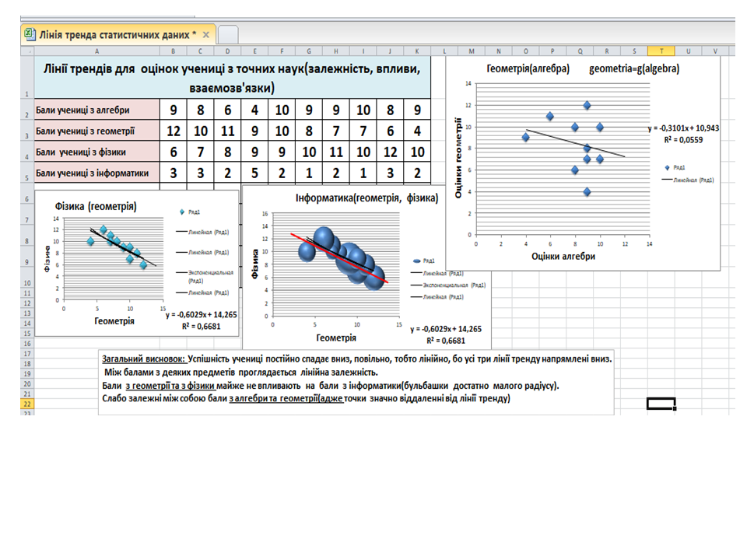The height and width of the screenshot is (560, 747).
Task: Select the informatics row cell containing 5
Action: click(x=255, y=173)
